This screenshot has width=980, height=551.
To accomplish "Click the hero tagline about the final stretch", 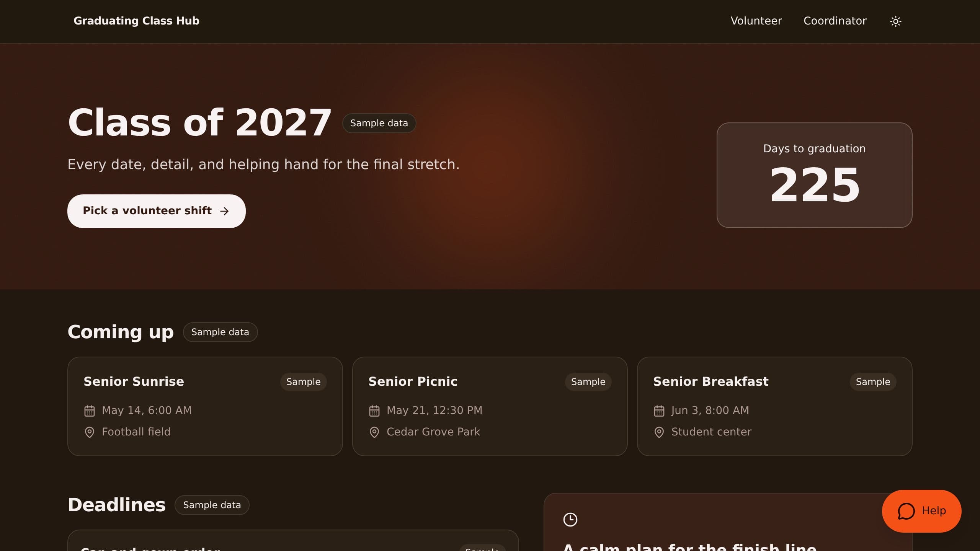I will click(x=263, y=165).
